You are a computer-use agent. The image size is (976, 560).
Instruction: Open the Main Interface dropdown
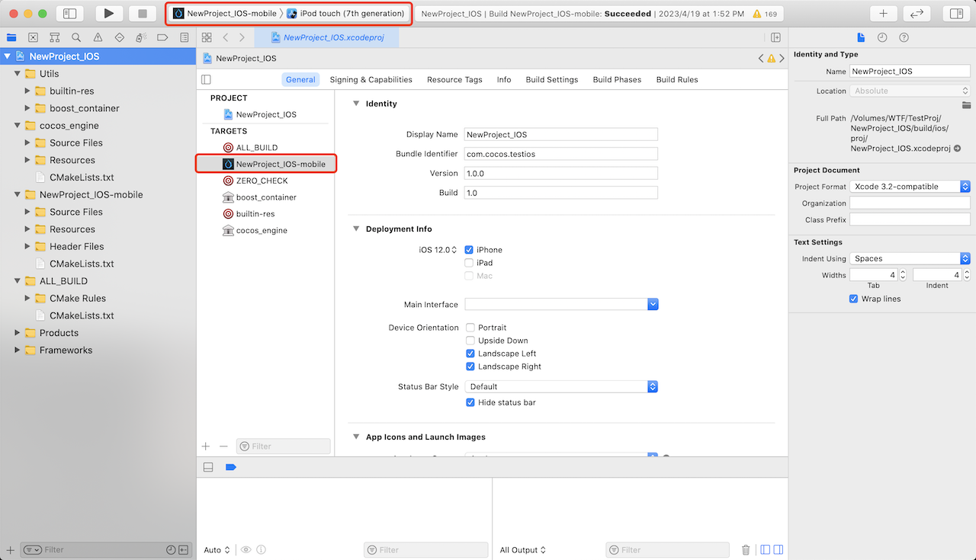click(561, 304)
